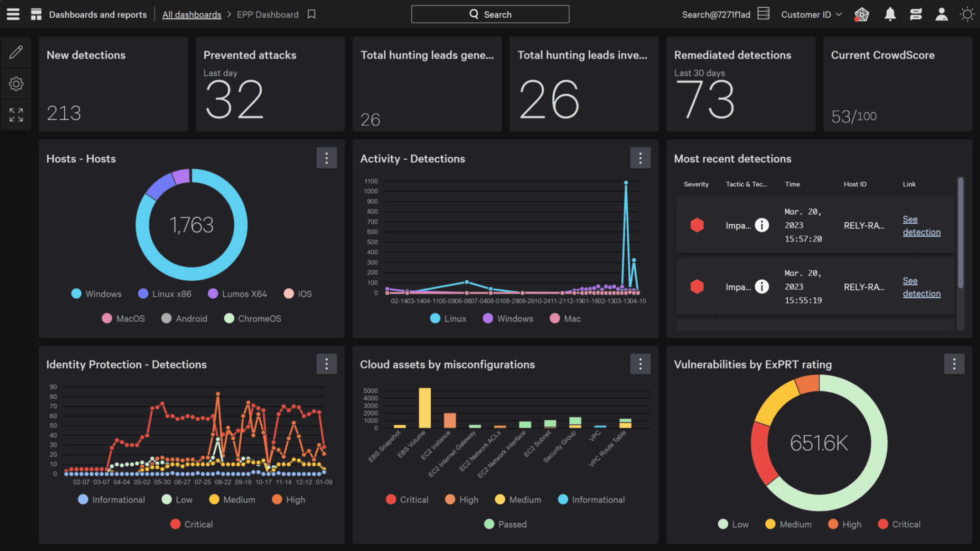Open the host search list icon

[763, 14]
